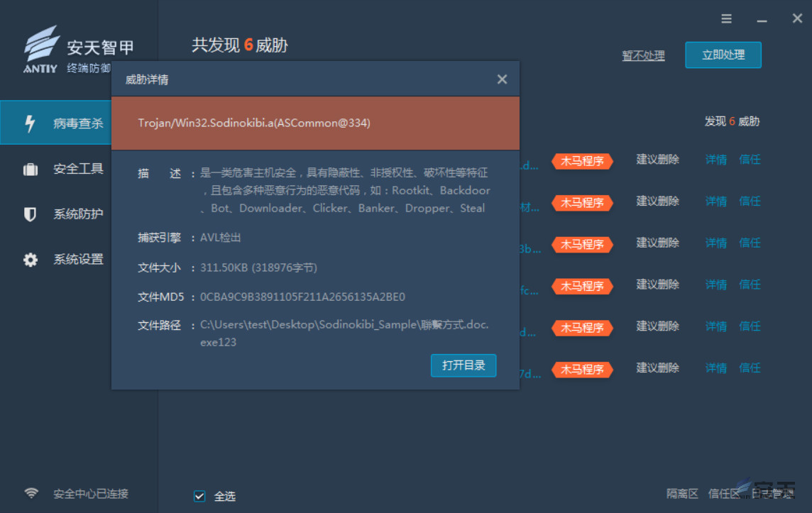This screenshot has height=513, width=812.
Task: Click the gear system settings icon
Action: click(x=31, y=260)
